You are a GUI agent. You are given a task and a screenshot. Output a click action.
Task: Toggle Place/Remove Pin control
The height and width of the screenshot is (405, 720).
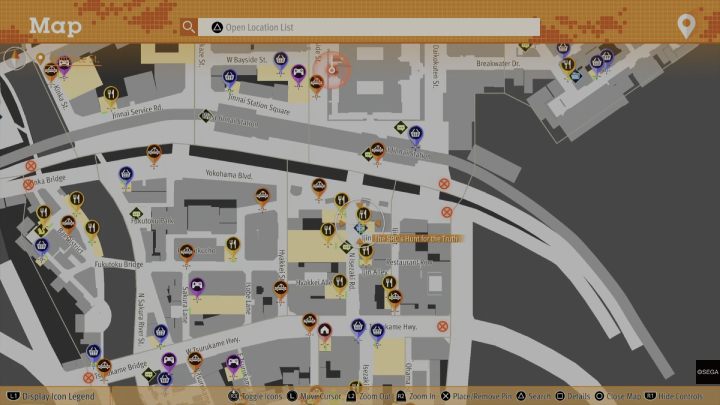click(476, 396)
